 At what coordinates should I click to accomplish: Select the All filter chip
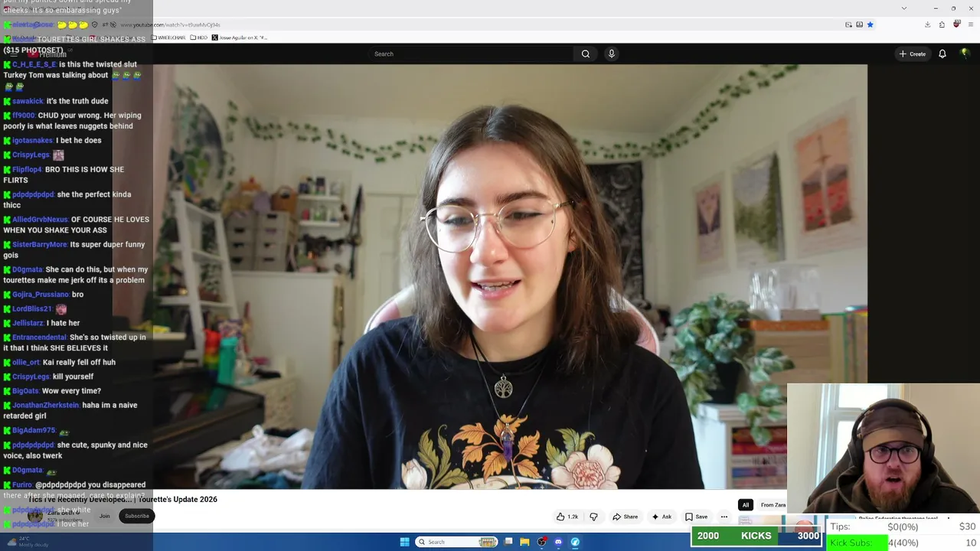click(x=745, y=505)
